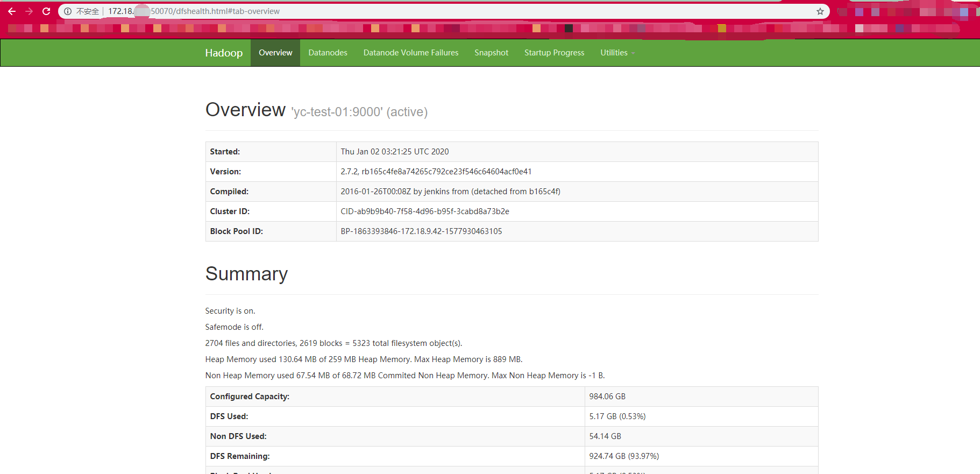The width and height of the screenshot is (980, 474).
Task: Bookmark page with star icon
Action: pos(820,11)
